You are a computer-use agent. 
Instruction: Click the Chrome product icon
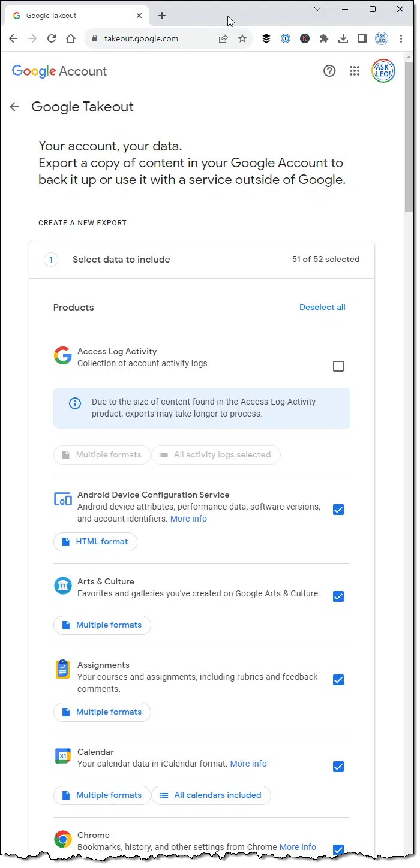(x=62, y=839)
